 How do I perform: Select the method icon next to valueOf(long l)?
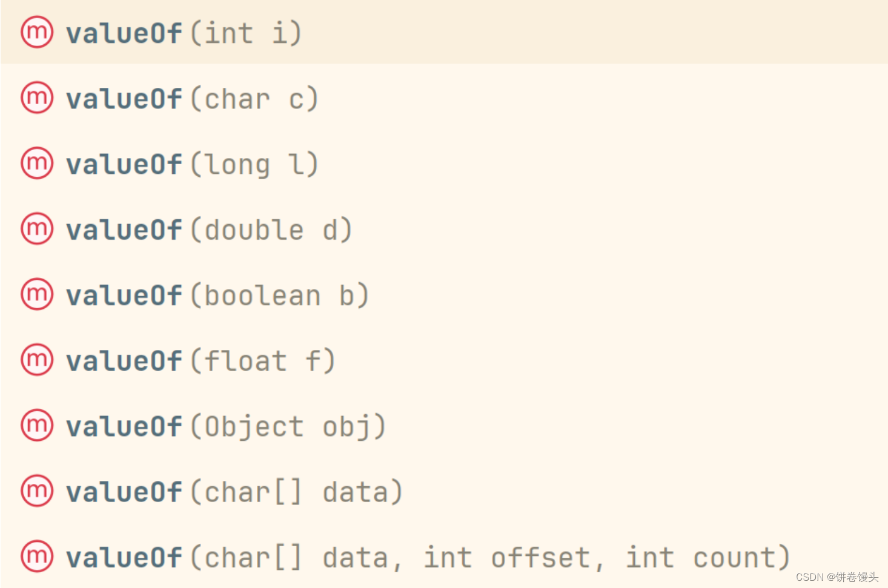tap(36, 164)
